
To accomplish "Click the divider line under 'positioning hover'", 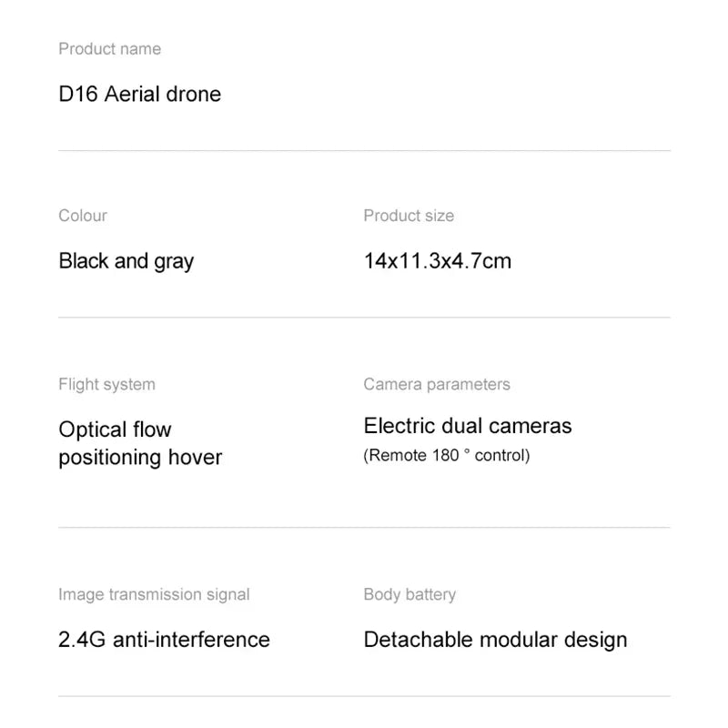I will point(364,527).
